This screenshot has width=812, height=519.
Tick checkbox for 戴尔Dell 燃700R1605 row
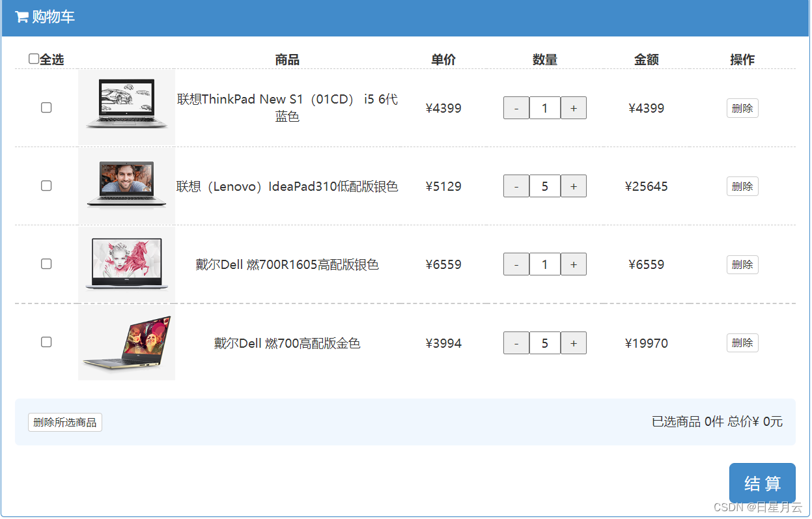(46, 264)
